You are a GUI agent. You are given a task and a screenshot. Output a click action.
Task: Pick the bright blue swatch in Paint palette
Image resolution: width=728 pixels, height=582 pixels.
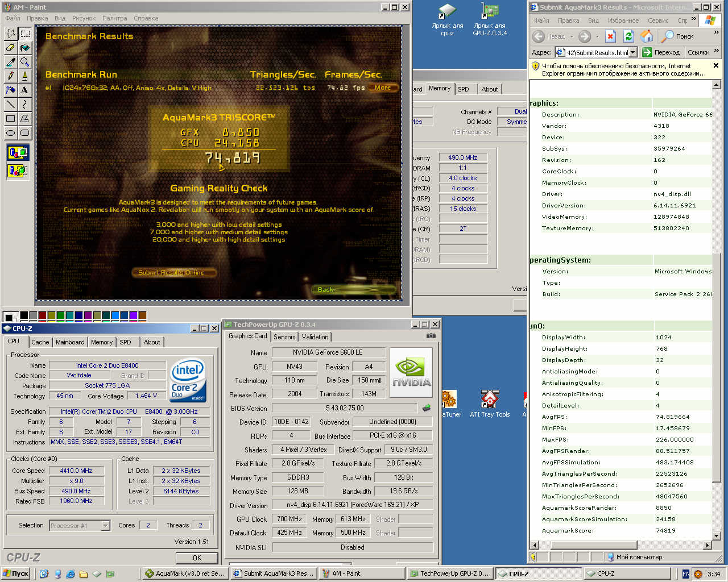115,315
